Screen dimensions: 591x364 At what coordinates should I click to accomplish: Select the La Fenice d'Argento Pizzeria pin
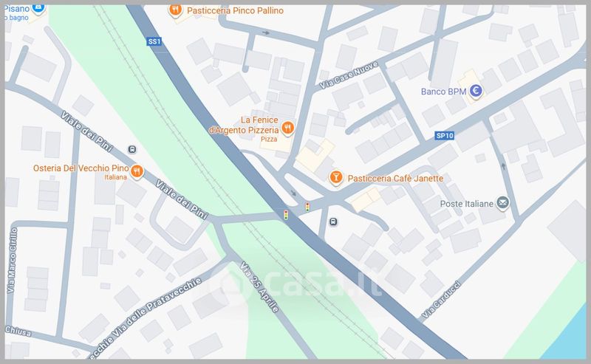tap(287, 128)
